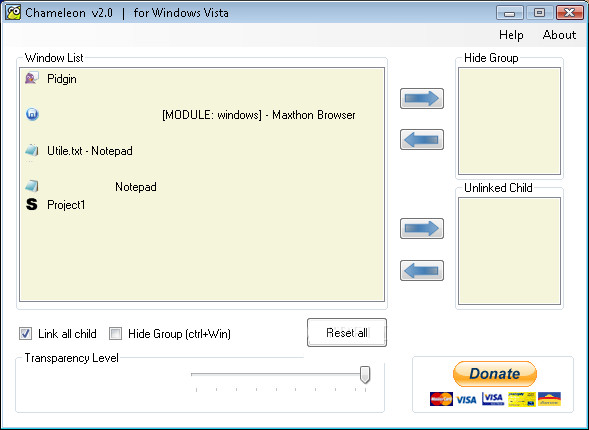Click the Reset all button

(347, 333)
